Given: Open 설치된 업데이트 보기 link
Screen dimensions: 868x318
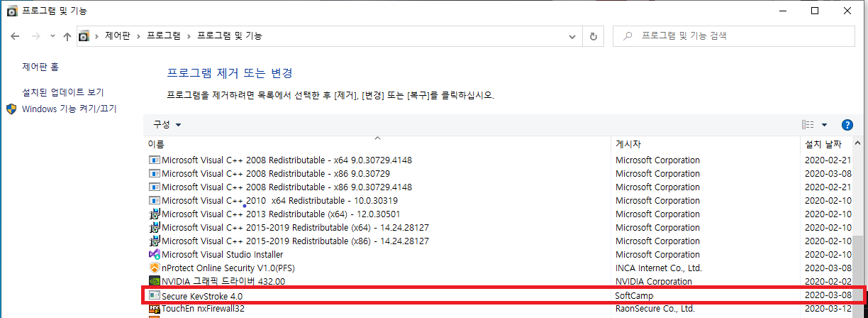Looking at the screenshot, I should pos(63,92).
